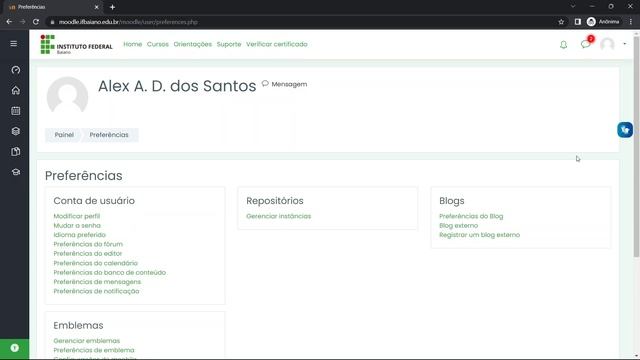Open the Chrome three-dot menu

[631, 22]
